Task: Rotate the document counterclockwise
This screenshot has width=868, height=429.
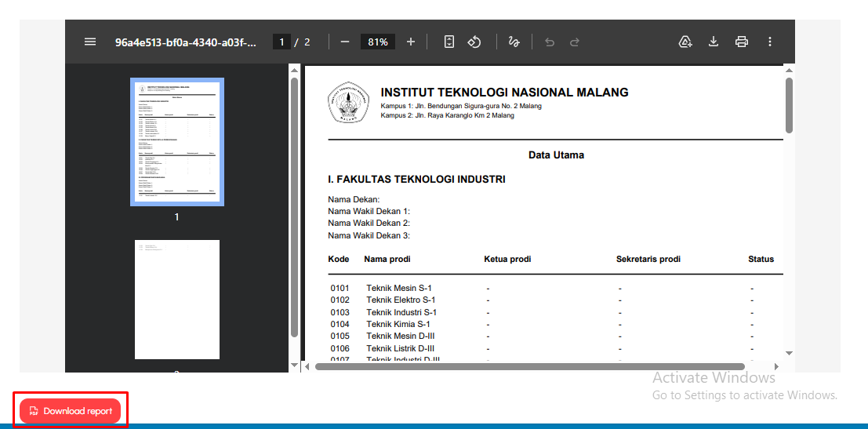Action: [474, 42]
